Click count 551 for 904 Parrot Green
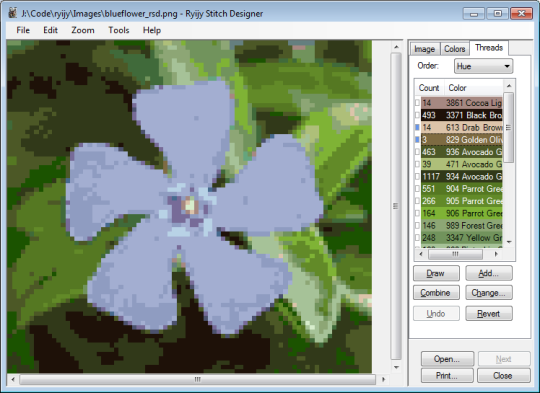 pos(429,189)
